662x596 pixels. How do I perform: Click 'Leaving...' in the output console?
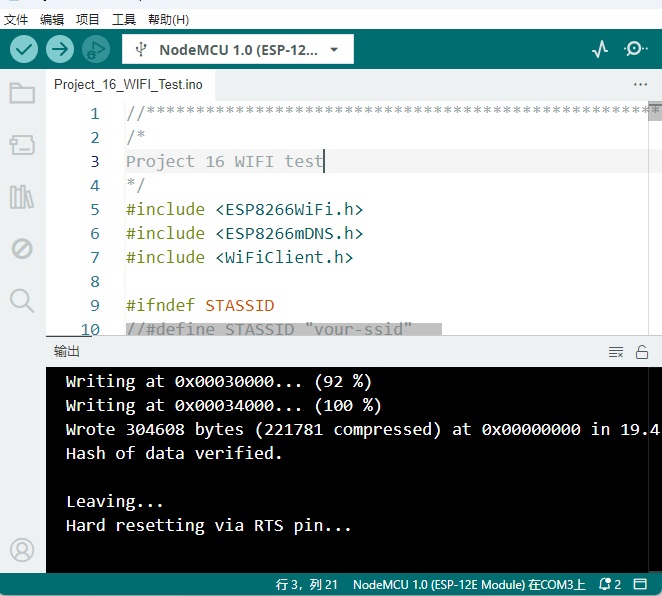click(x=114, y=501)
